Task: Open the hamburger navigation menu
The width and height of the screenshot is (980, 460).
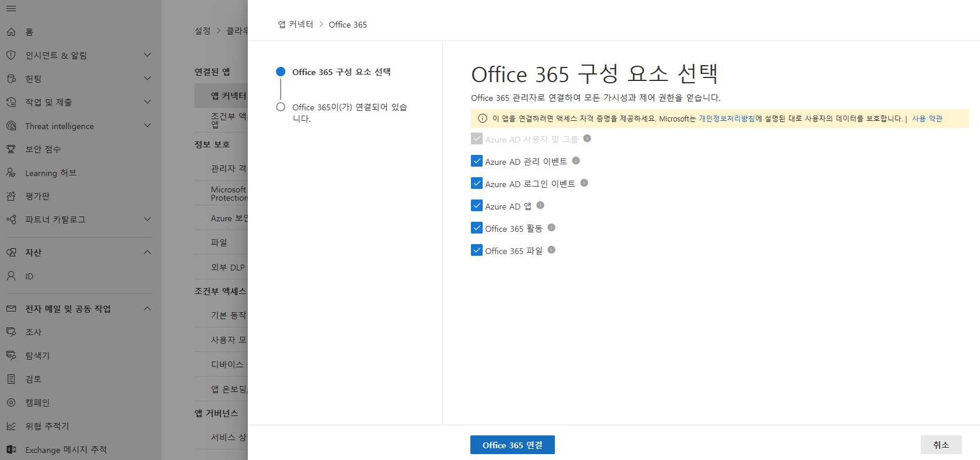Action: [x=11, y=9]
